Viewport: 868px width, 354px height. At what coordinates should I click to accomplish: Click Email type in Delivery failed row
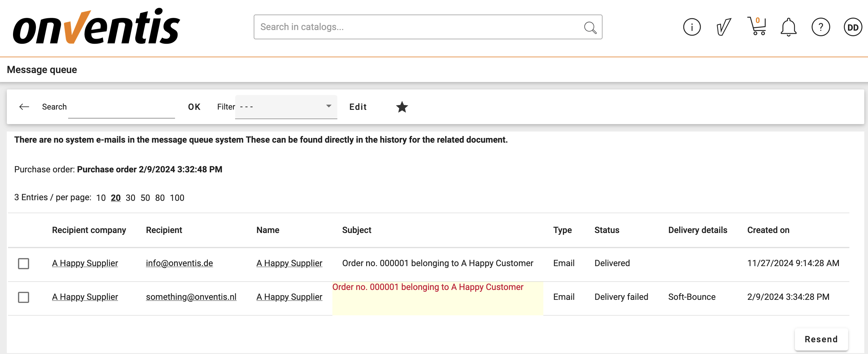tap(563, 297)
